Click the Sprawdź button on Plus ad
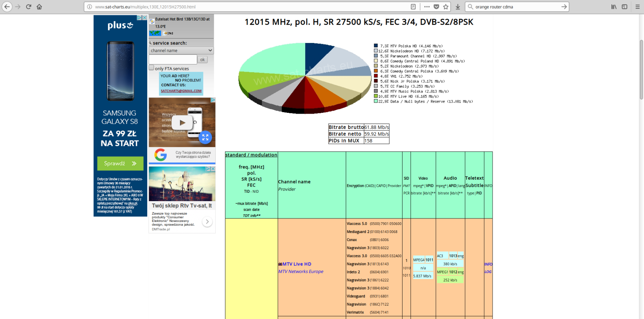The width and height of the screenshot is (644, 319). pyautogui.click(x=120, y=164)
